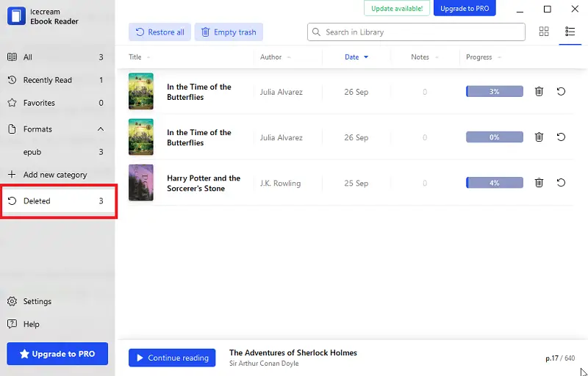588x376 pixels.
Task: Sort by Author column arrow
Action: tap(289, 57)
